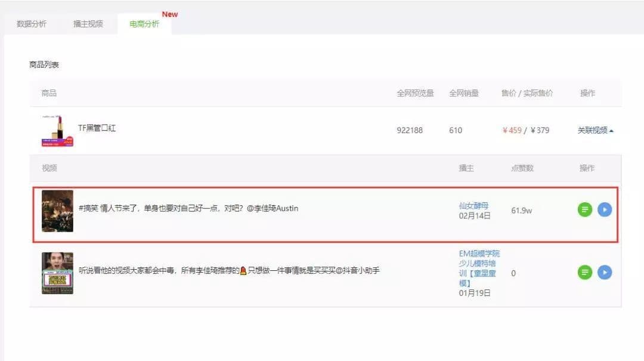Click the second video's thumbnail
Screen dimensions: 644x361
(x=57, y=273)
